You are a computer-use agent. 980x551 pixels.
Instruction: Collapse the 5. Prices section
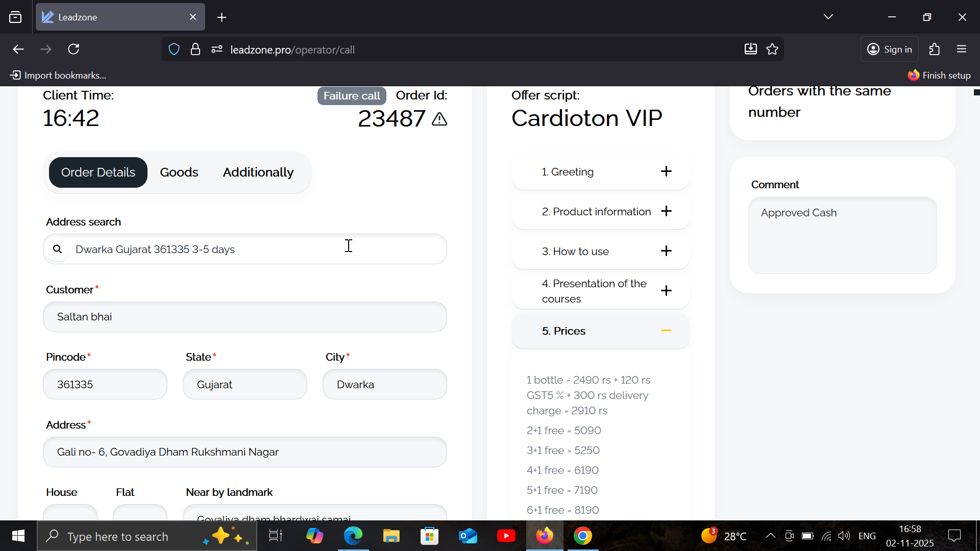pos(666,331)
